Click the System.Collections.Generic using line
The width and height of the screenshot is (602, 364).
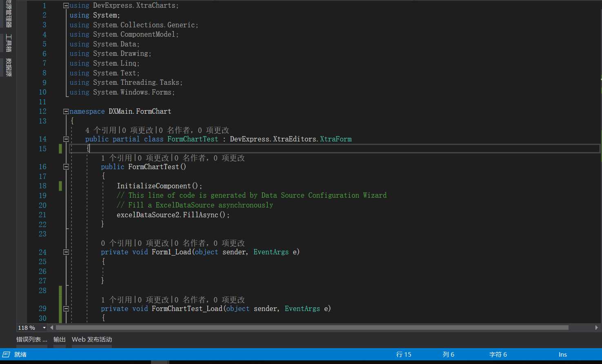[134, 25]
